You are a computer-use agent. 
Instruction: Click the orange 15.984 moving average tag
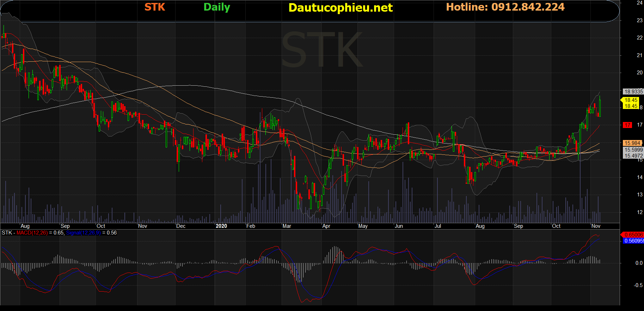click(632, 143)
